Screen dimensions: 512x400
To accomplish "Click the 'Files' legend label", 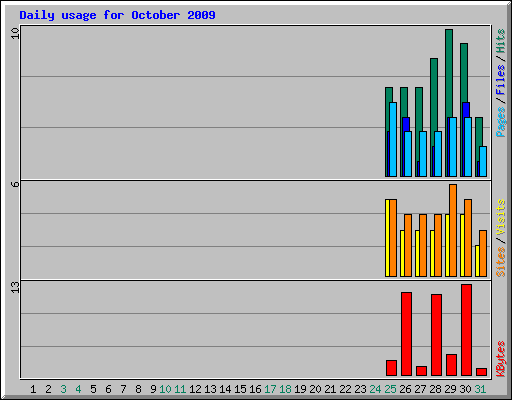I will (500, 80).
